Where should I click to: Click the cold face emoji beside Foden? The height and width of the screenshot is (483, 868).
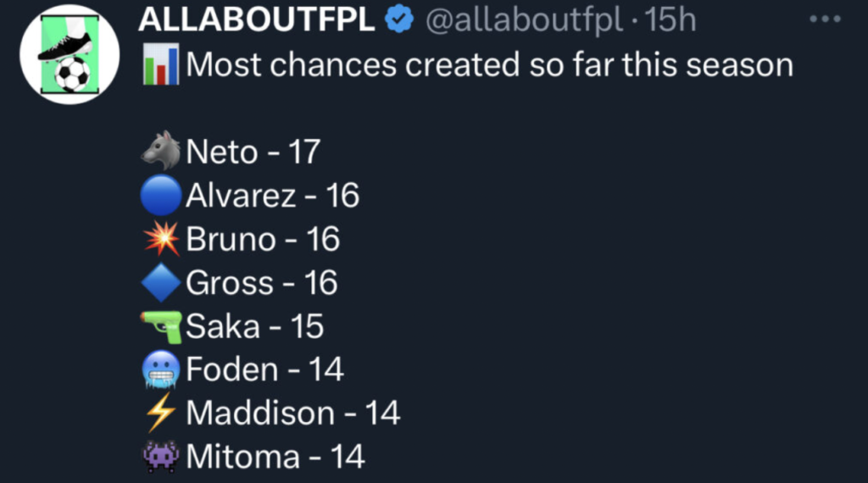(x=161, y=369)
